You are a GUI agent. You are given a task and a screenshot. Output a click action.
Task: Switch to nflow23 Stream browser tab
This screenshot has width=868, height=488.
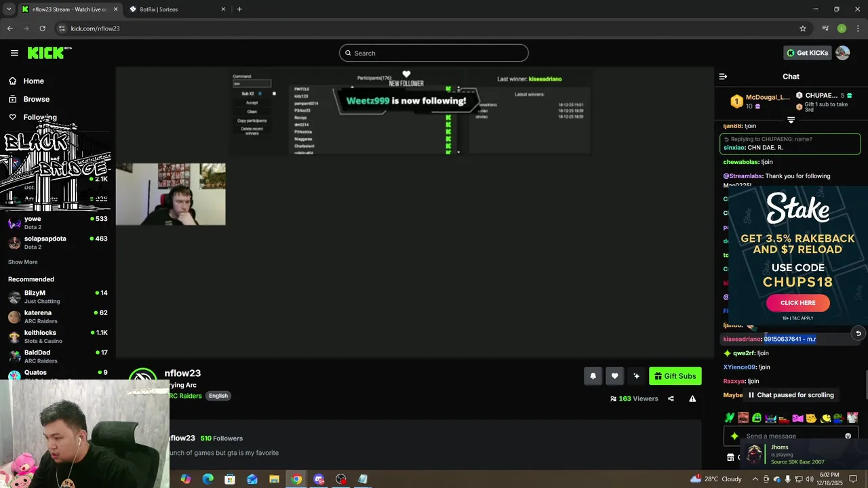[69, 9]
